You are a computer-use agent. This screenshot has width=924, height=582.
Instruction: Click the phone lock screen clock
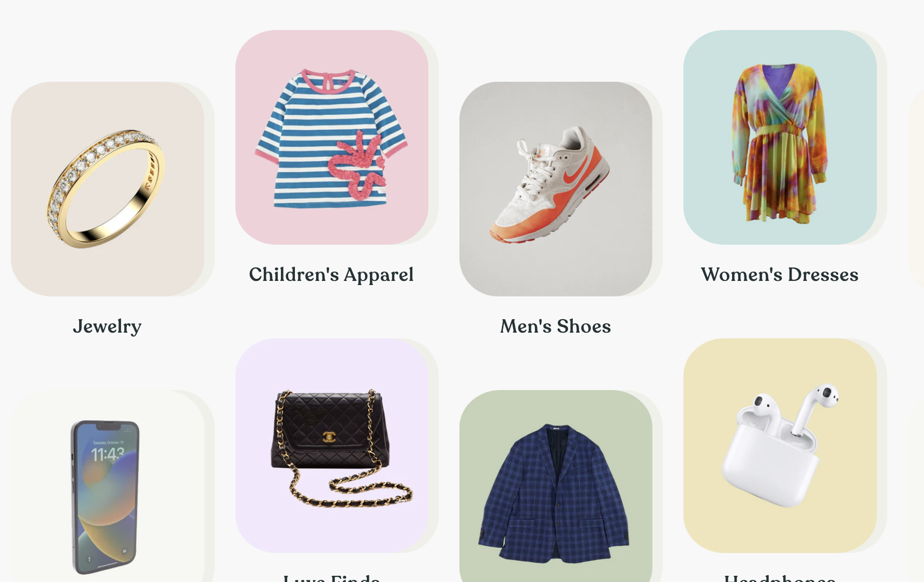(x=108, y=455)
